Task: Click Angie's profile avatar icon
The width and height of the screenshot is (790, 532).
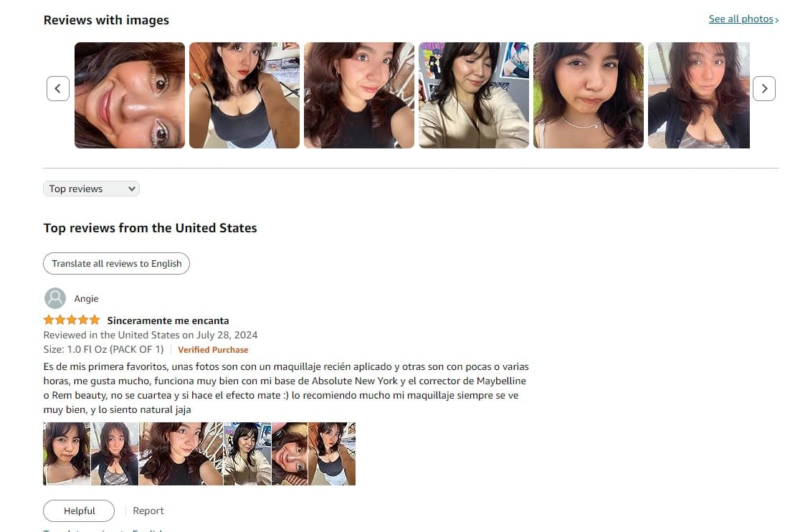Action: pos(55,298)
